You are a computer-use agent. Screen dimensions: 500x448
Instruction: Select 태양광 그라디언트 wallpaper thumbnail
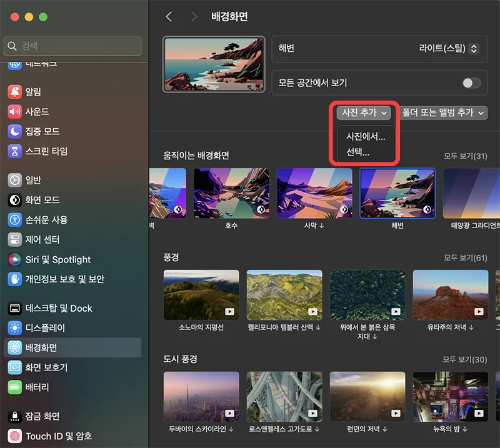tap(471, 193)
